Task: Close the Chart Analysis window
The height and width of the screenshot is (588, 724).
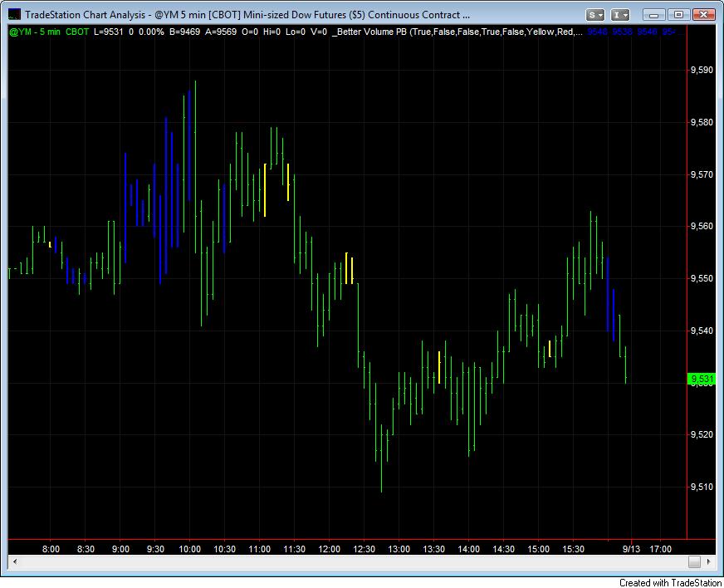Action: coord(704,15)
